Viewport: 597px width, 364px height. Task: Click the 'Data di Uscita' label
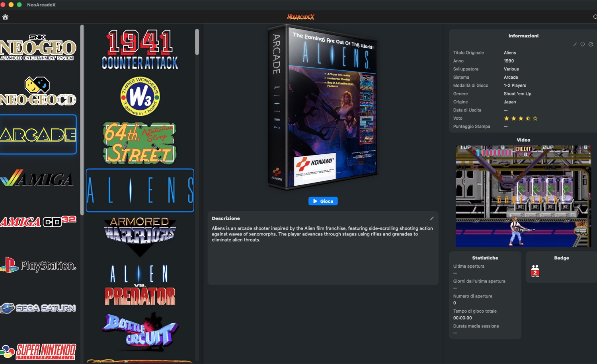click(x=467, y=110)
